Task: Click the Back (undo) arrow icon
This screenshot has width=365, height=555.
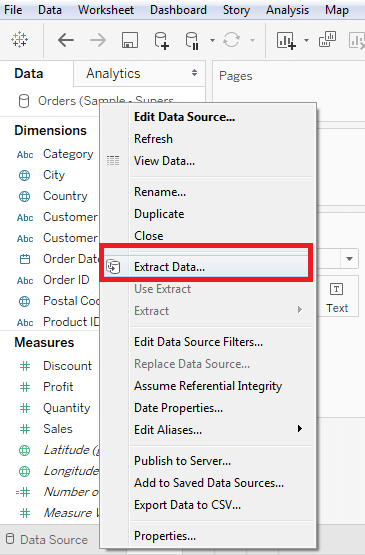Action: click(x=66, y=40)
